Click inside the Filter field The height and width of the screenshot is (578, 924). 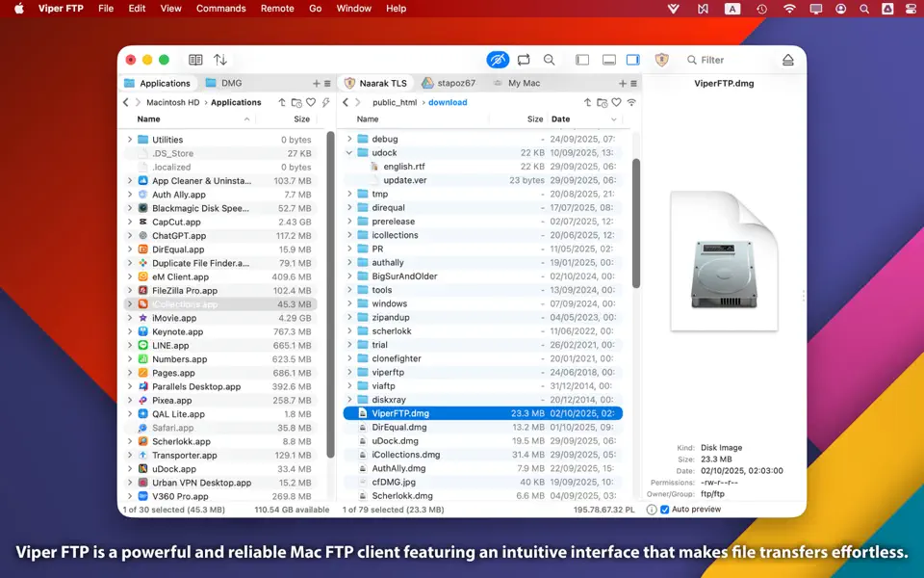[x=717, y=59]
